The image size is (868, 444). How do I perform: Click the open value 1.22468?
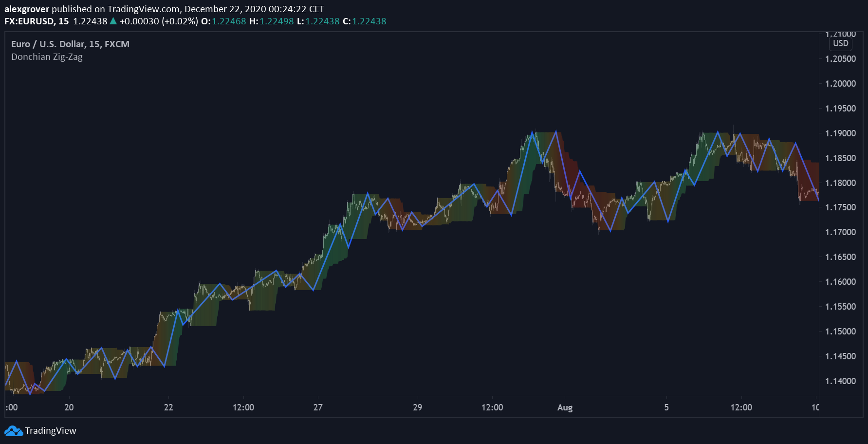coord(229,21)
